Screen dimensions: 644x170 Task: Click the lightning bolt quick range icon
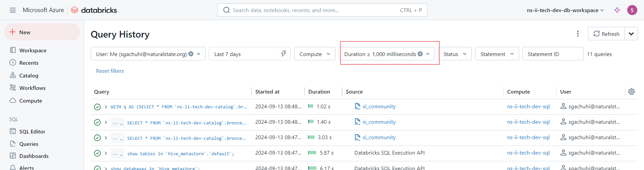click(x=284, y=54)
